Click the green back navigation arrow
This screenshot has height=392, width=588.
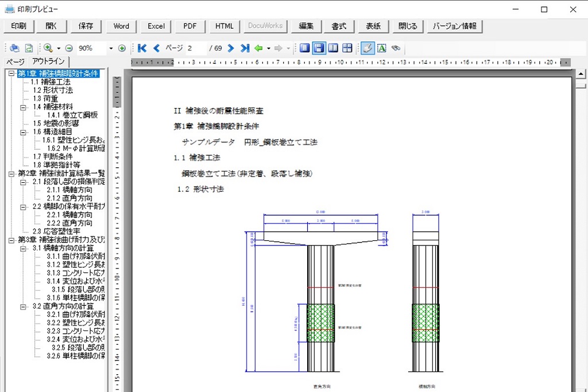pyautogui.click(x=258, y=48)
